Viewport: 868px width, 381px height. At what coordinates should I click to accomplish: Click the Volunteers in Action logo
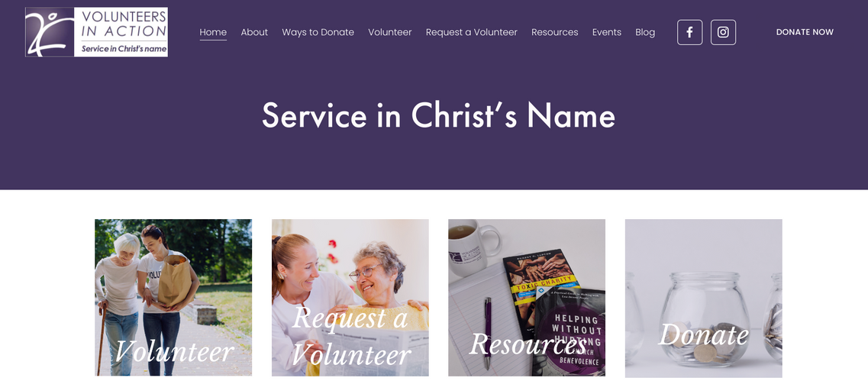(x=96, y=32)
